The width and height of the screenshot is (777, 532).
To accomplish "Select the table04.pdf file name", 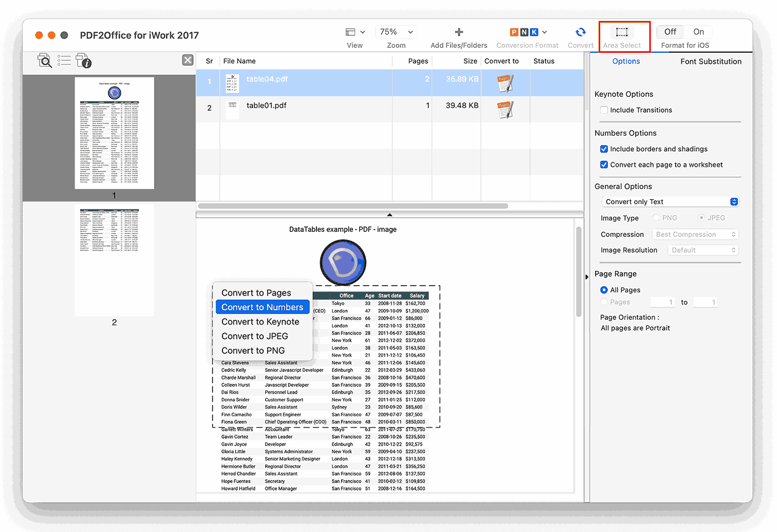I will point(267,79).
